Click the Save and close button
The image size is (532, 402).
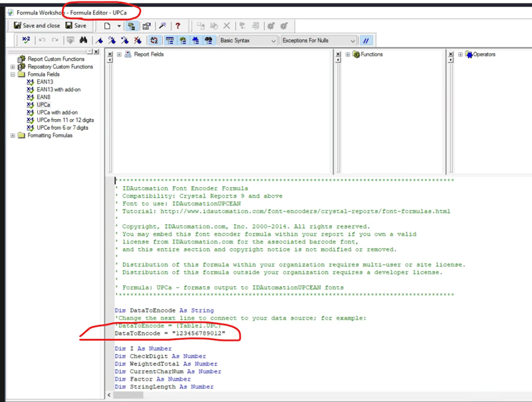click(x=37, y=26)
